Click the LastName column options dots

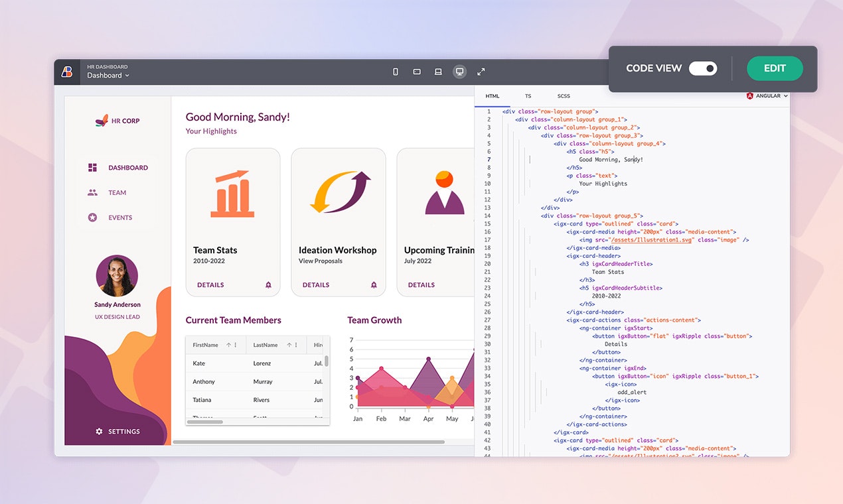click(296, 345)
